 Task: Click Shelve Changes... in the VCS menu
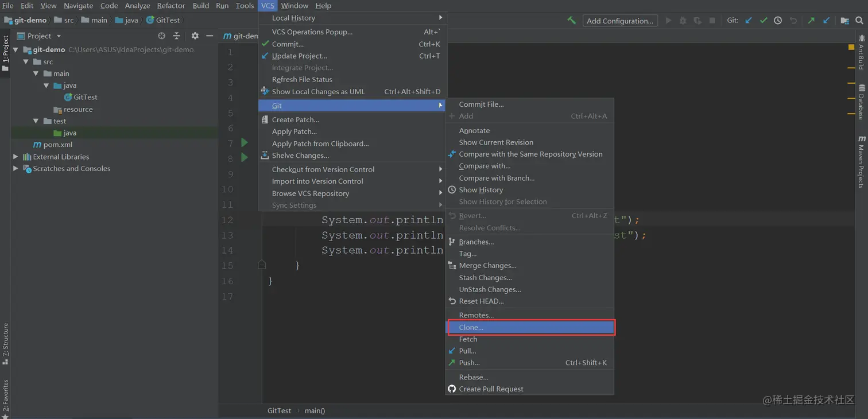[352, 156]
